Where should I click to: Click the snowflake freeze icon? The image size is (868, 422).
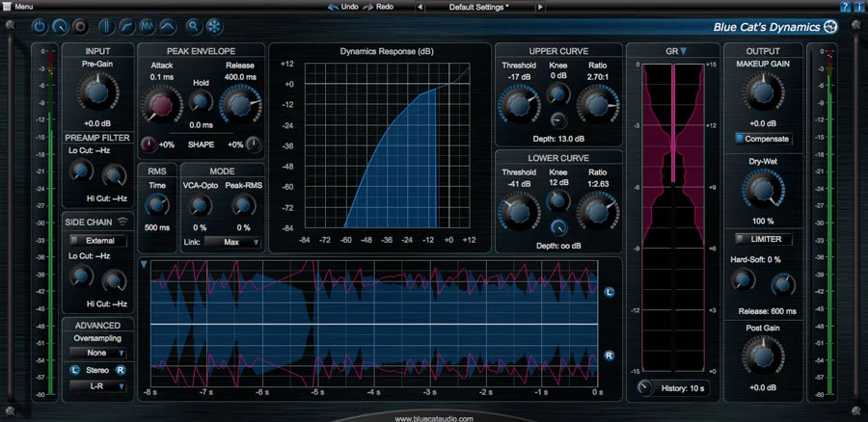pos(214,26)
